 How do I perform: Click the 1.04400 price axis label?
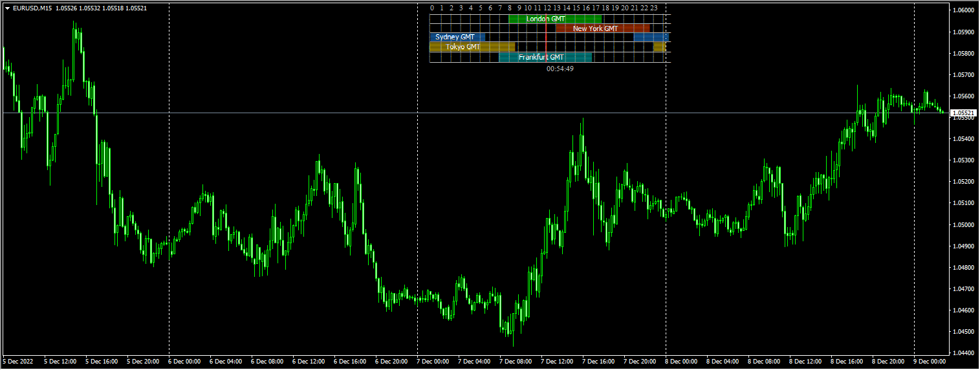pyautogui.click(x=963, y=353)
